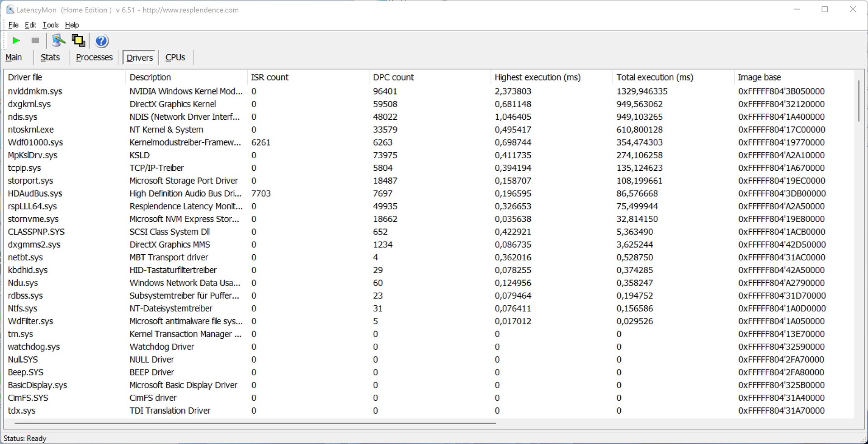Click the horizontal scrollbar at bottom of list
The width and height of the screenshot is (868, 444).
point(255,423)
